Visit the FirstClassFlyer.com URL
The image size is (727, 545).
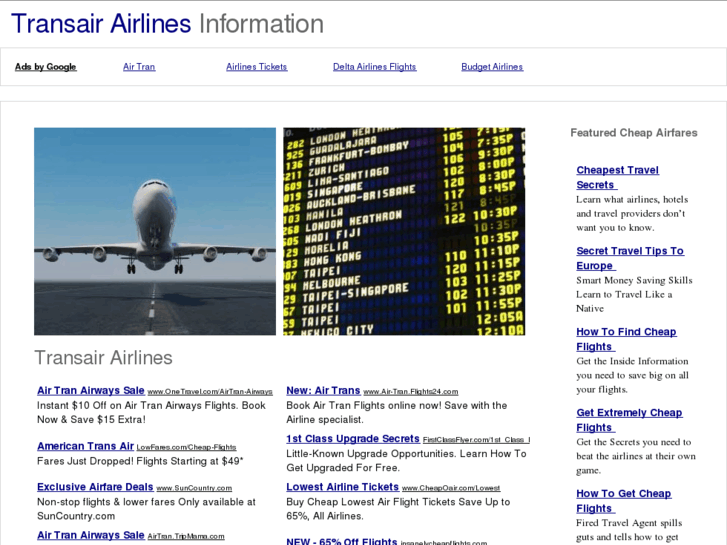tap(476, 440)
